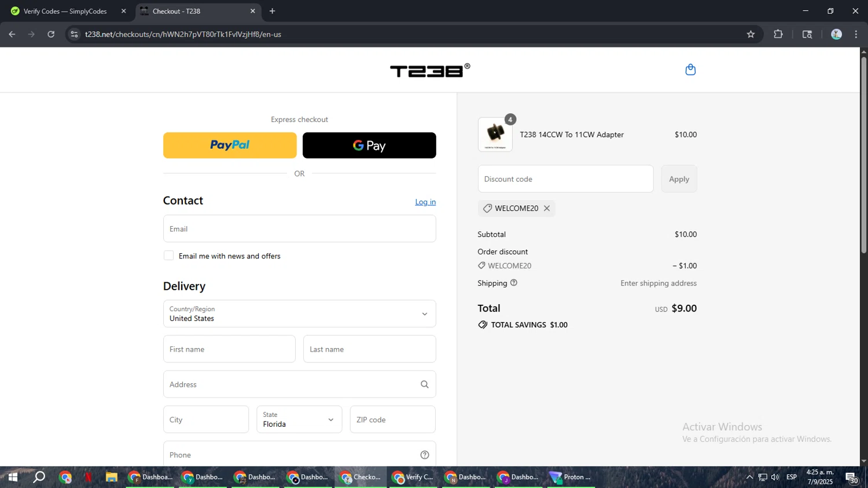Click the Last name field
The height and width of the screenshot is (488, 868).
370,349
